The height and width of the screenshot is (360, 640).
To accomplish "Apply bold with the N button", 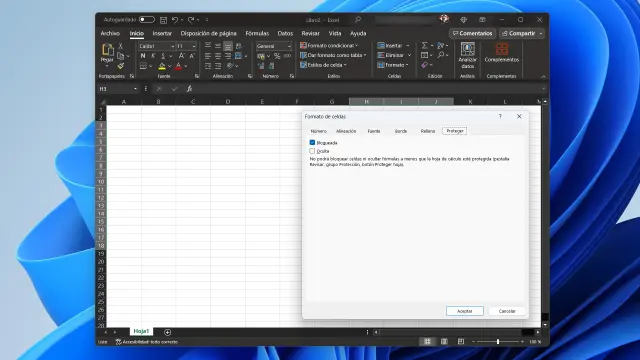I will pyautogui.click(x=143, y=56).
